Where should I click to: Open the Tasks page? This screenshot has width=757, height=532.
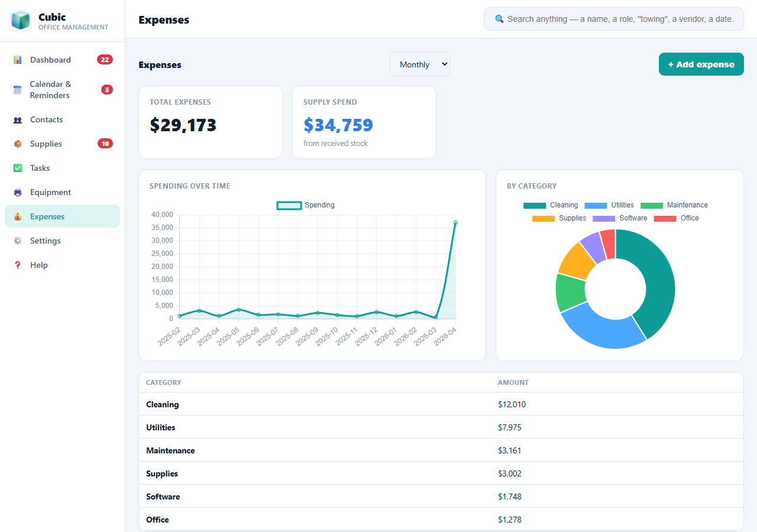(x=62, y=168)
